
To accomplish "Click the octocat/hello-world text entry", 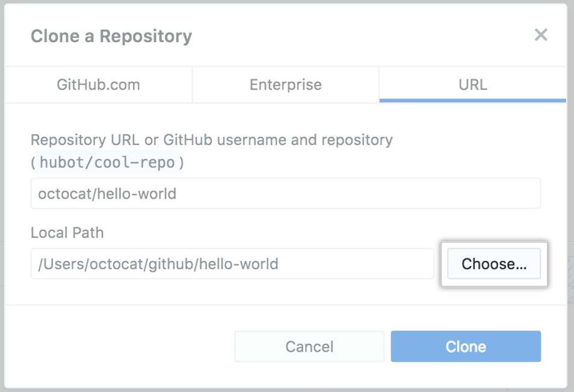I will (285, 193).
